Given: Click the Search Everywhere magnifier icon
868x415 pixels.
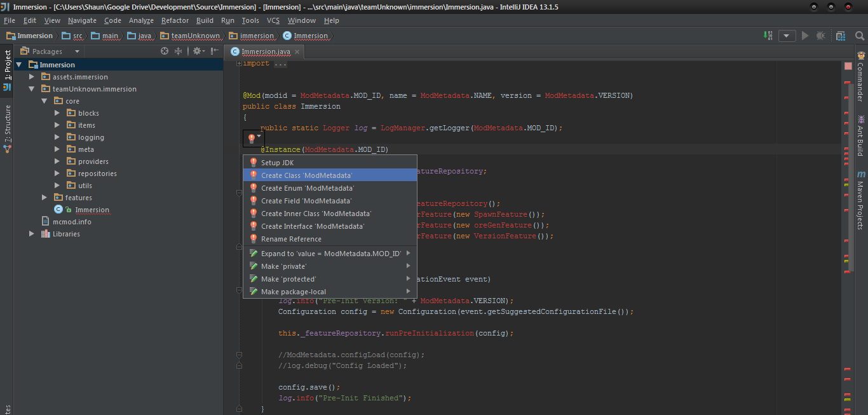Looking at the screenshot, I should click(x=859, y=36).
